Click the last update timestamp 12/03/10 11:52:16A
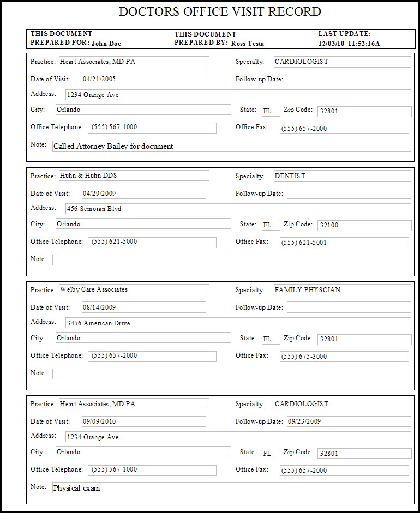 (349, 44)
